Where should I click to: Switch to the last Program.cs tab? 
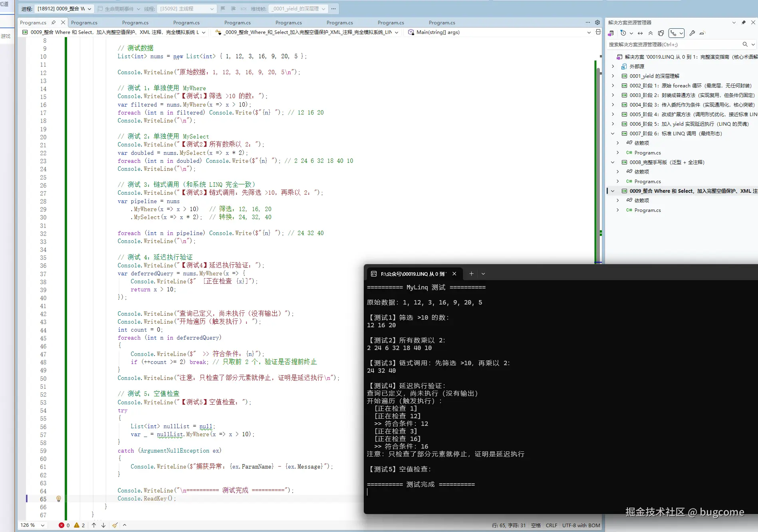pyautogui.click(x=442, y=23)
